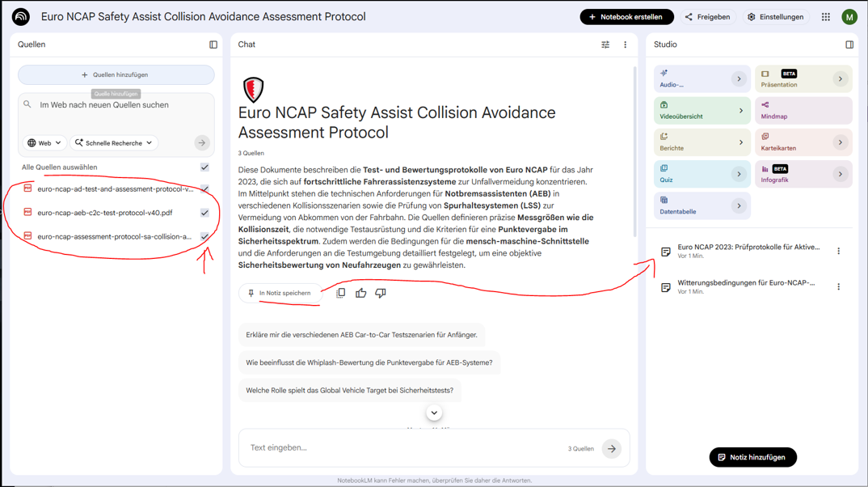Generate a Quiz in Studio
The height and width of the screenshot is (487, 868).
702,174
